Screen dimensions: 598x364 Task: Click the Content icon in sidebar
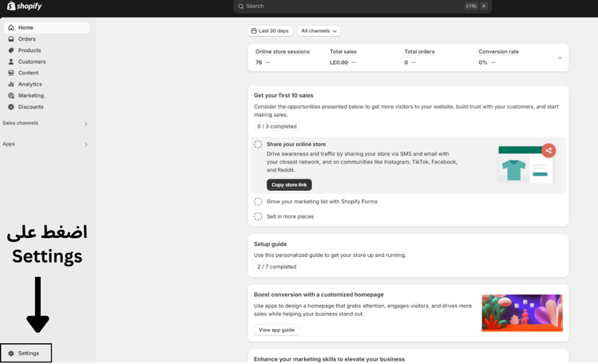click(x=11, y=73)
